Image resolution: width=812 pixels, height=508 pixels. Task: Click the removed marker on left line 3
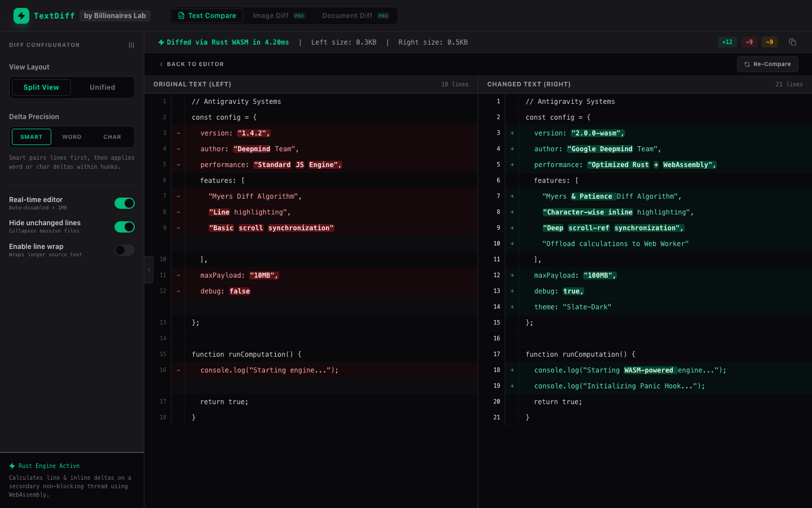tap(178, 133)
